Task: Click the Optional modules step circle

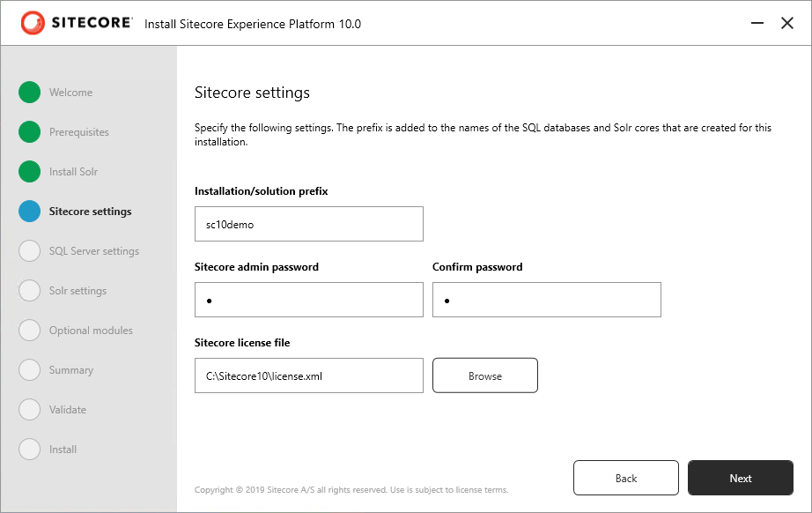Action: pos(30,330)
